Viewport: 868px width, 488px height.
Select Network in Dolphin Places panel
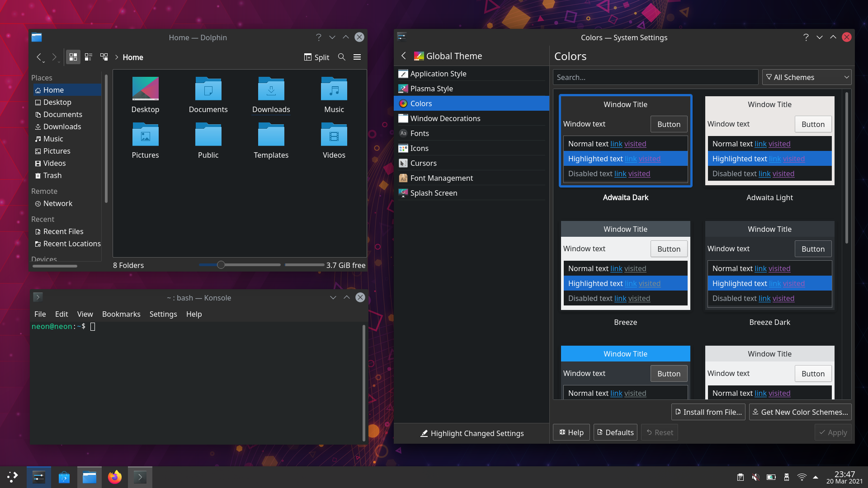(x=67, y=203)
